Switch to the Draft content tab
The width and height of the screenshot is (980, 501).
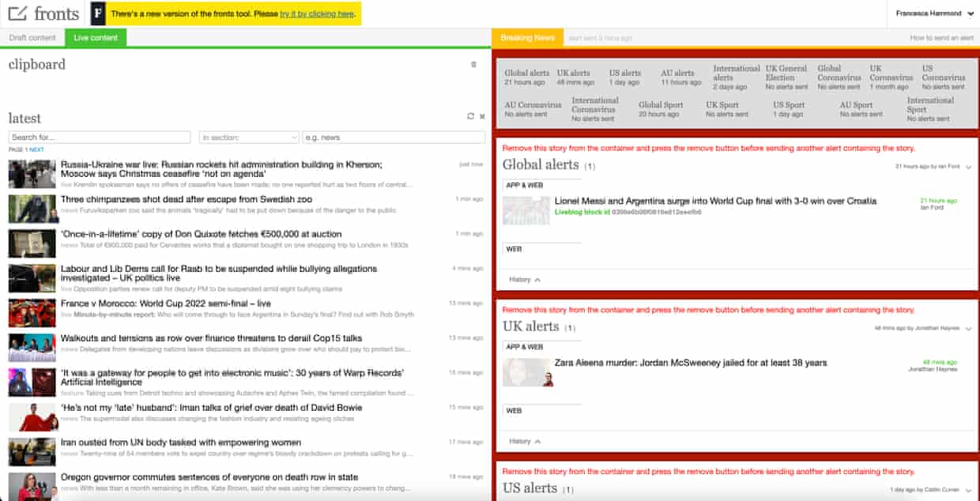click(32, 38)
